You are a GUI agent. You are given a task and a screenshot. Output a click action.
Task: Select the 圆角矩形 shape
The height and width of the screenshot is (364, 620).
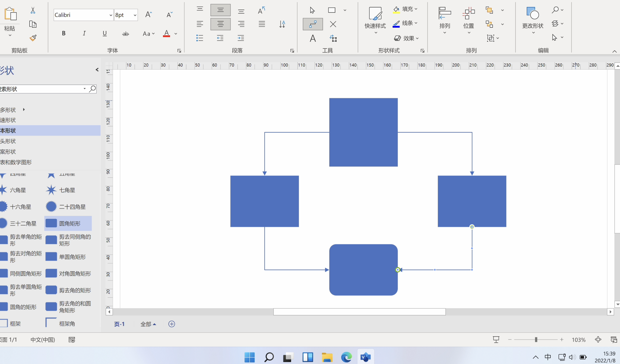pos(68,223)
